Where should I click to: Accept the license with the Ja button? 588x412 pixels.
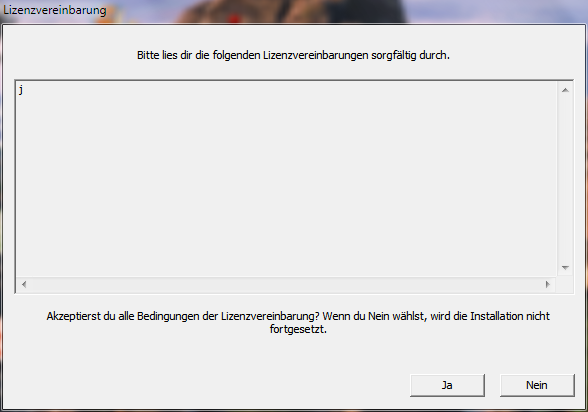(x=447, y=385)
